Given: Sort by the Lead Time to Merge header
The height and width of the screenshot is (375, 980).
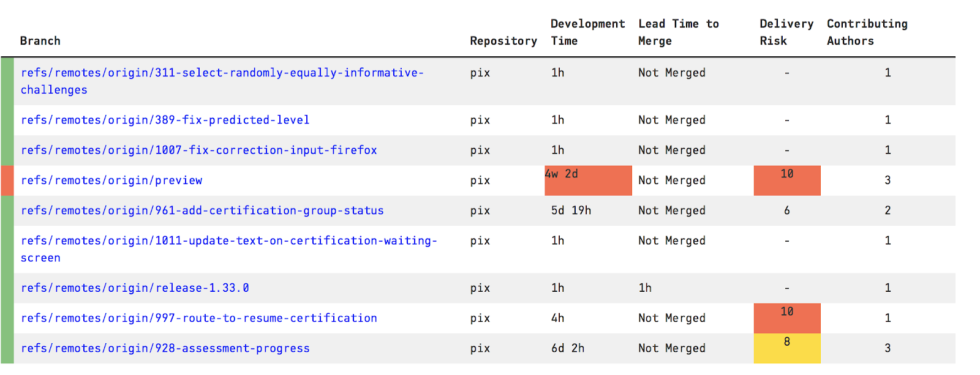Looking at the screenshot, I should click(679, 32).
